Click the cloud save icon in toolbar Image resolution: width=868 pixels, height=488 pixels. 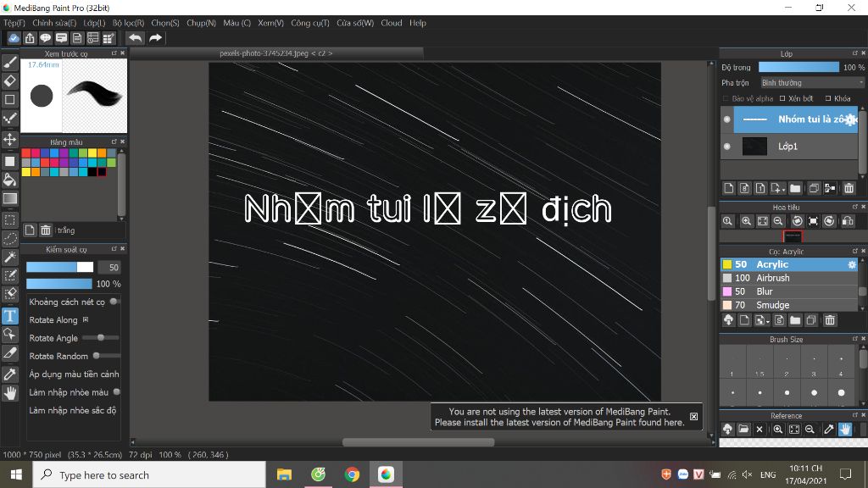(x=14, y=37)
